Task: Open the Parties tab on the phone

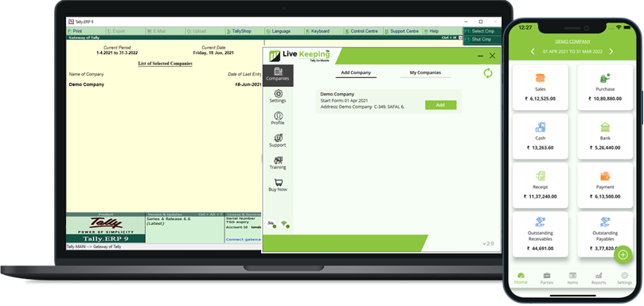Action: tap(547, 278)
